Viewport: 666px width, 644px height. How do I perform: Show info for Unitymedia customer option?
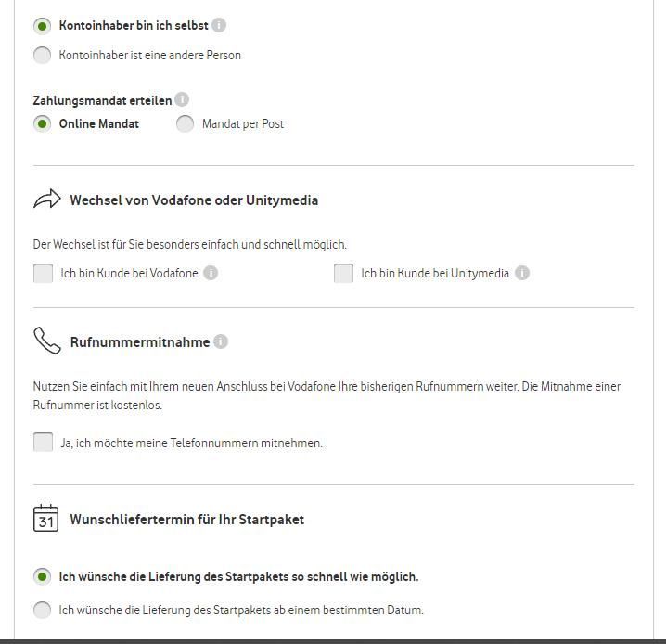coord(522,273)
